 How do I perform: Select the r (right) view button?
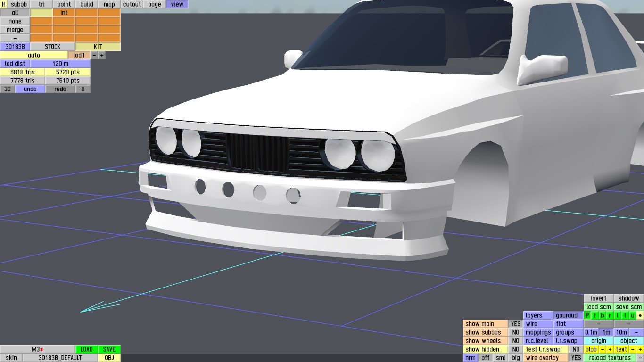point(610,315)
